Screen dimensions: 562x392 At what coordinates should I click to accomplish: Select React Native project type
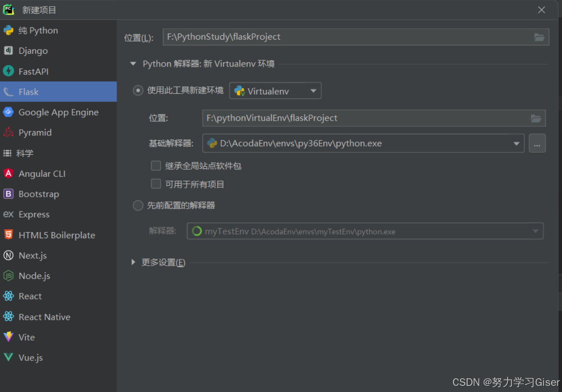pos(59,317)
